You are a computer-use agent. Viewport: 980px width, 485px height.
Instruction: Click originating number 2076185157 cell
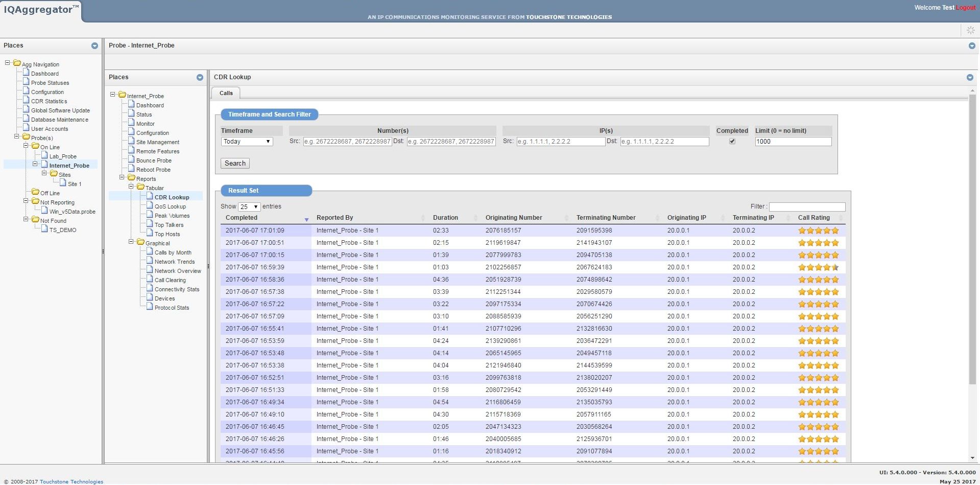pos(503,230)
